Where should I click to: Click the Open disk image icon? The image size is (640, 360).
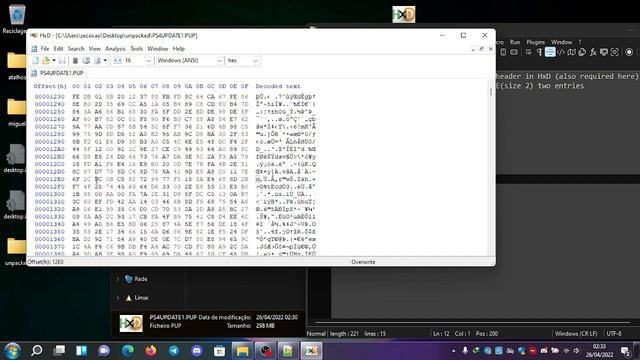coord(97,61)
